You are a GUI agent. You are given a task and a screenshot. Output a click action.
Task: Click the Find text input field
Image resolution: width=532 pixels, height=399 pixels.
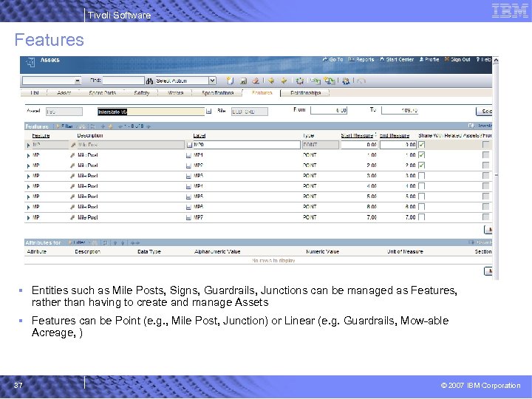point(123,81)
